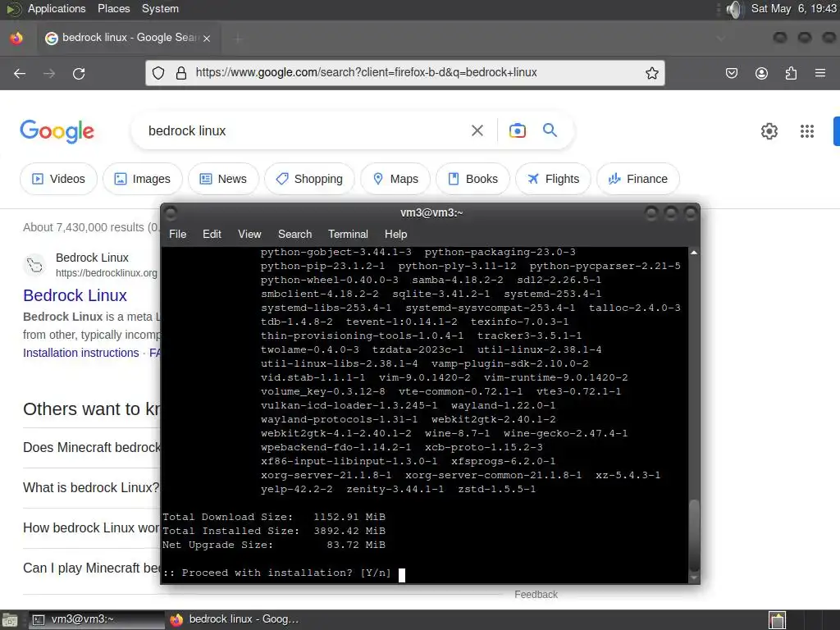The width and height of the screenshot is (840, 630).
Task: Search by image with camera icon
Action: tap(517, 130)
